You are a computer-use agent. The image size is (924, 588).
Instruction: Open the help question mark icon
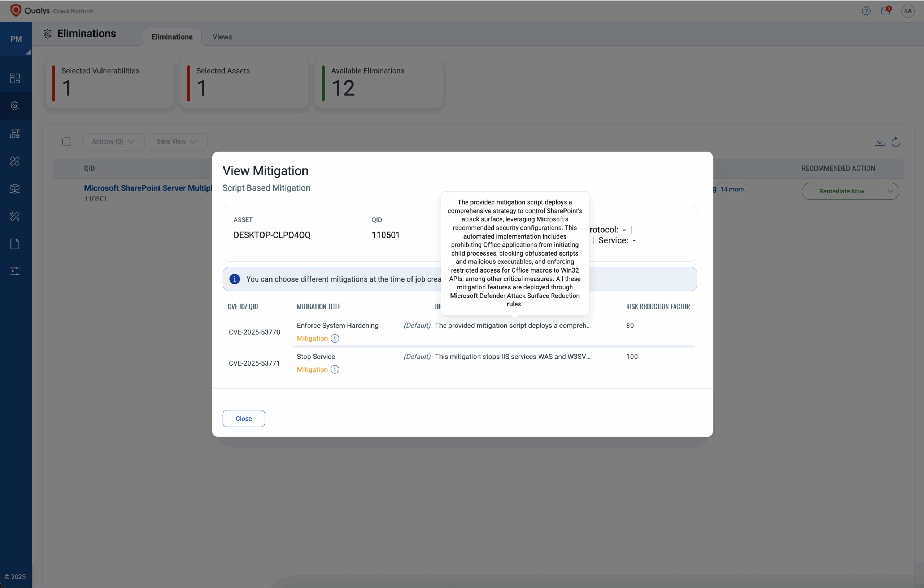click(866, 11)
